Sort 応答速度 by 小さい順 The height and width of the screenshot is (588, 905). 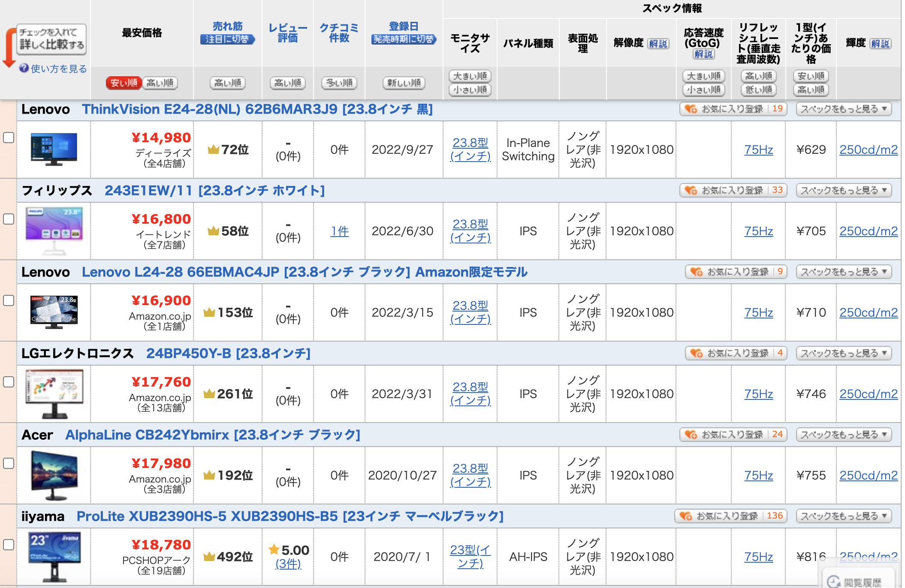[x=704, y=90]
